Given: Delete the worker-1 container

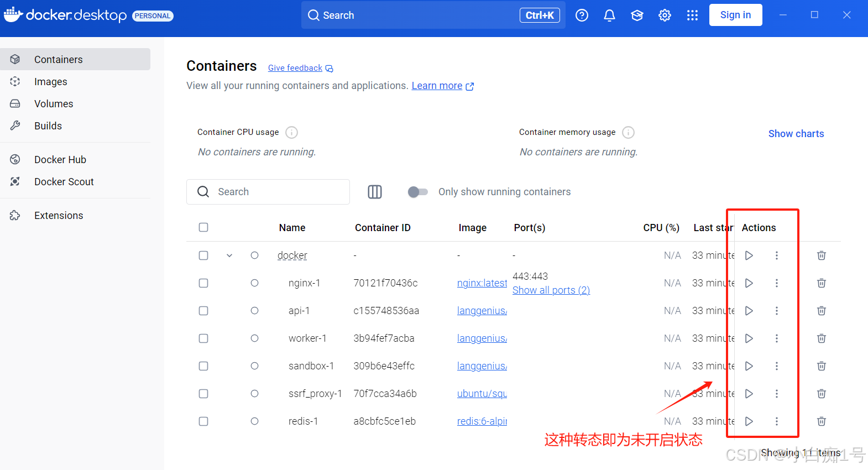Looking at the screenshot, I should point(822,338).
